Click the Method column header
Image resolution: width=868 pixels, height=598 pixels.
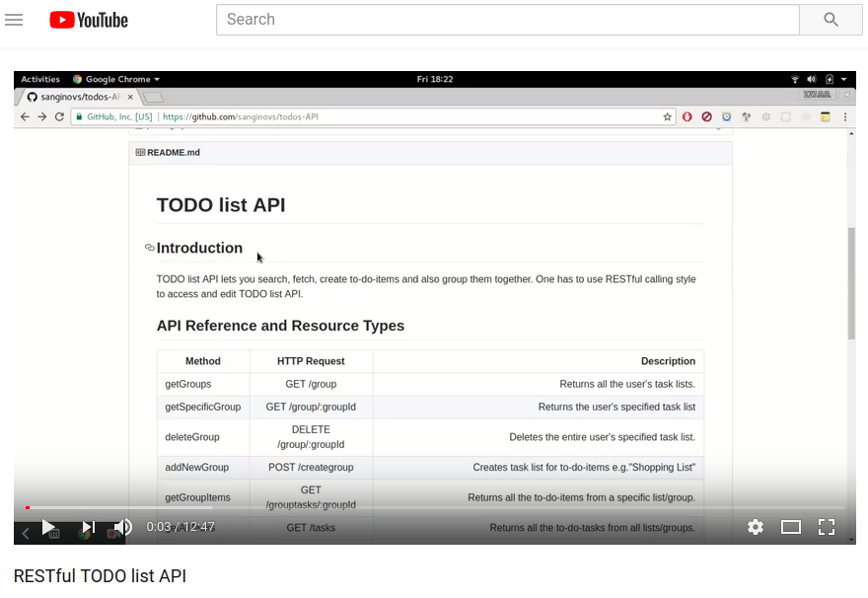click(203, 361)
